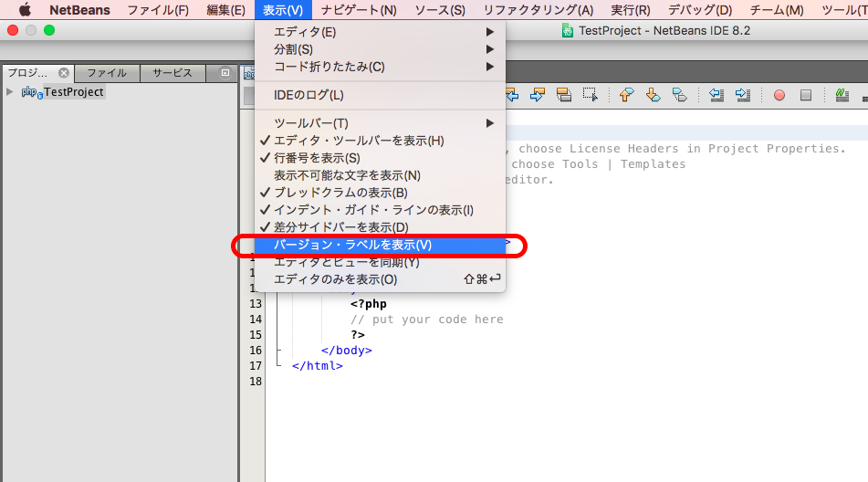868x482 pixels.
Task: Open the コード折りたたみ(C) submenu
Action: coord(381,67)
